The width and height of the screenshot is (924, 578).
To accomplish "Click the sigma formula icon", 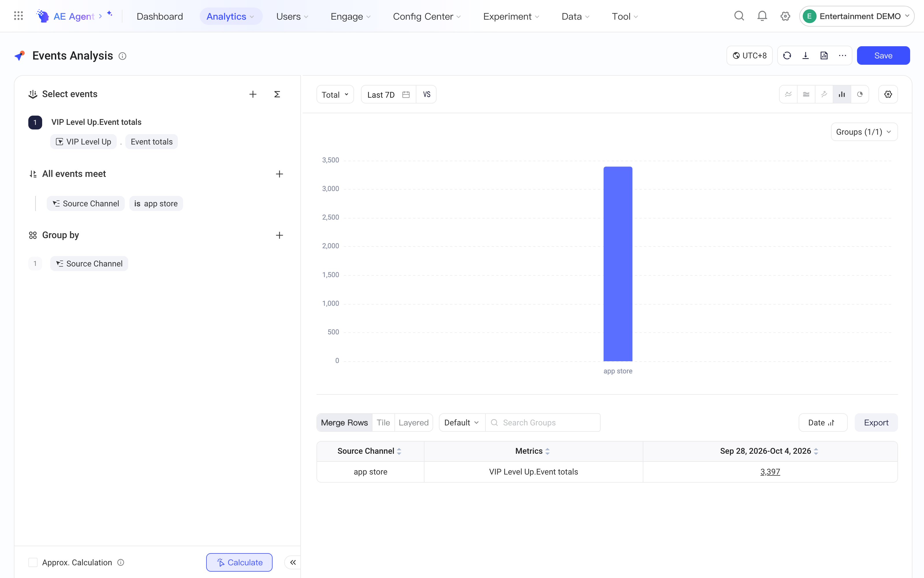I will (x=277, y=95).
